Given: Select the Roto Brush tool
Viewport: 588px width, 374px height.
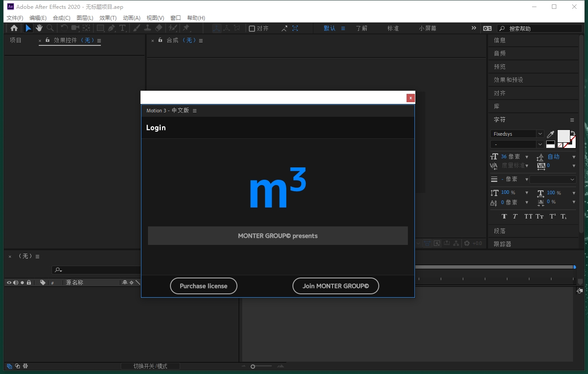Looking at the screenshot, I should [x=173, y=28].
